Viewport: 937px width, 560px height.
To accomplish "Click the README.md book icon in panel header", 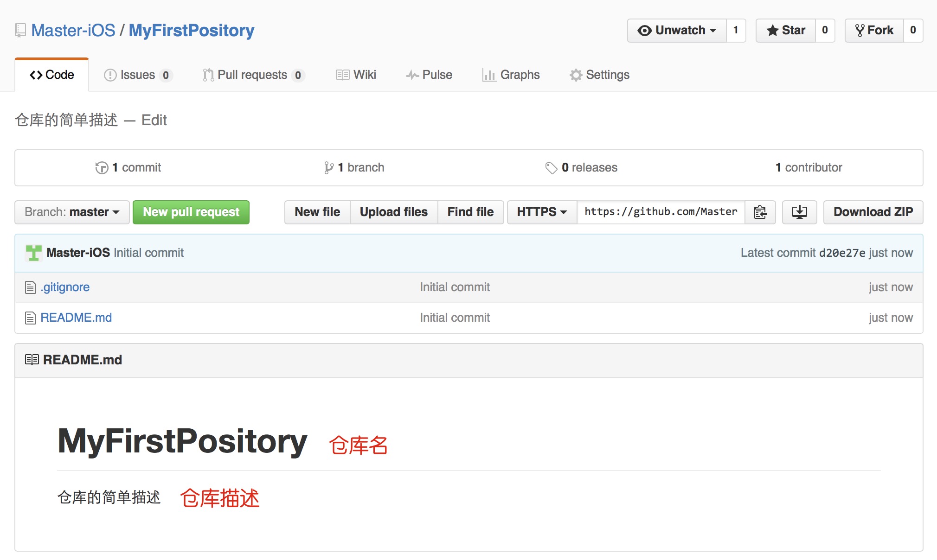I will pyautogui.click(x=32, y=360).
